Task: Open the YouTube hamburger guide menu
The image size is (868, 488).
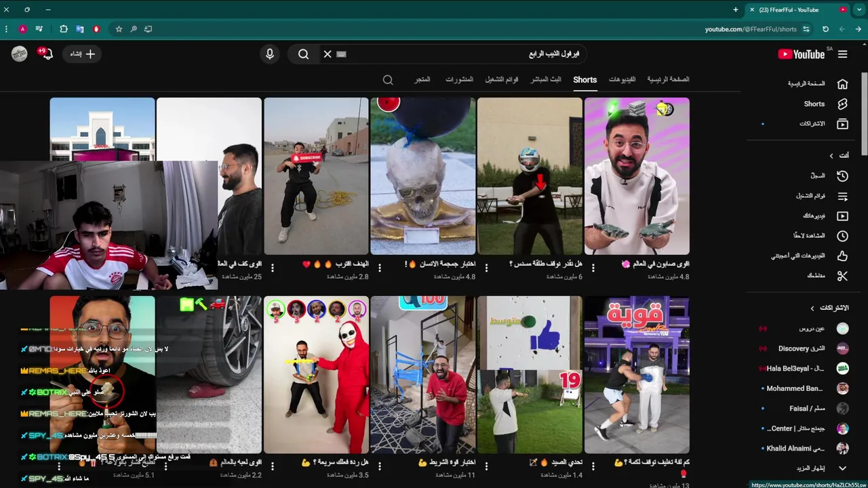Action: pyautogui.click(x=842, y=54)
